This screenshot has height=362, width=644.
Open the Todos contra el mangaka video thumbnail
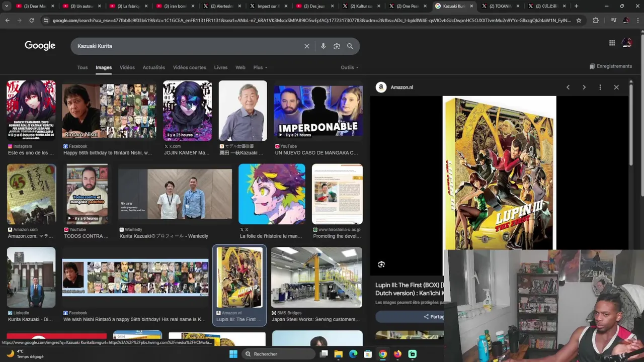pos(87,194)
